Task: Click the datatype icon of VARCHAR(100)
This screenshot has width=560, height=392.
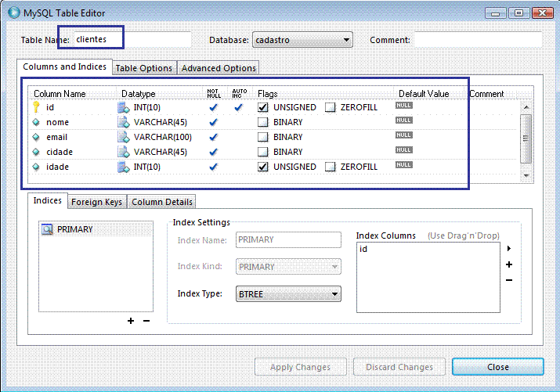Action: pos(124,138)
